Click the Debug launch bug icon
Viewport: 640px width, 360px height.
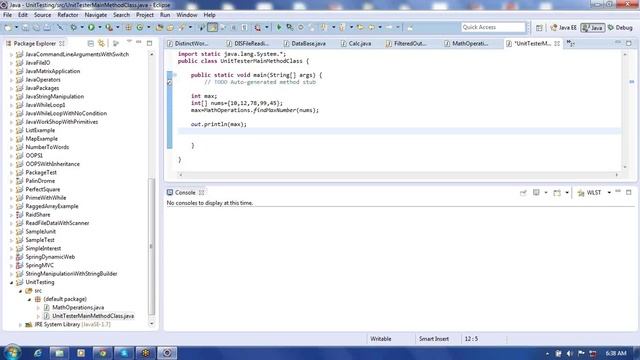73,27
